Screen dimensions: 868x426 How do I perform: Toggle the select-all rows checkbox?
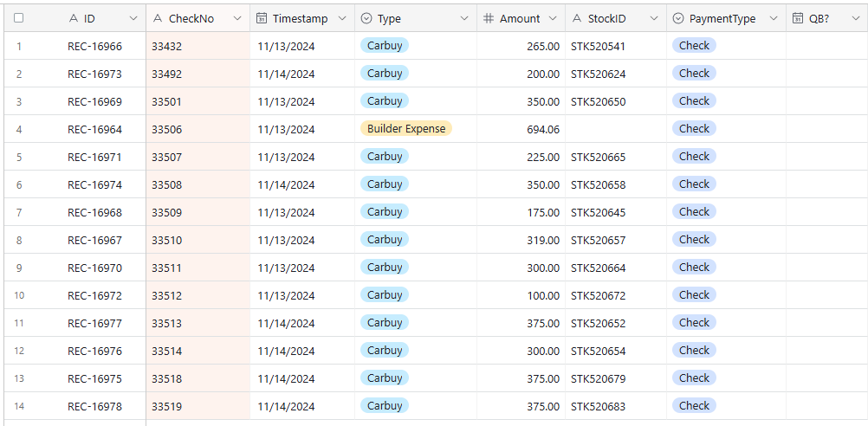coord(19,18)
